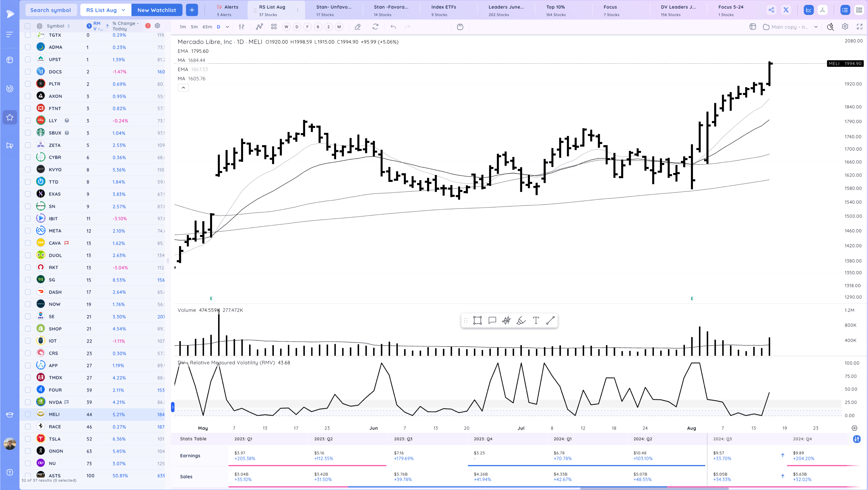Click the Search symbol field
The height and width of the screenshot is (490, 868).
pos(51,10)
